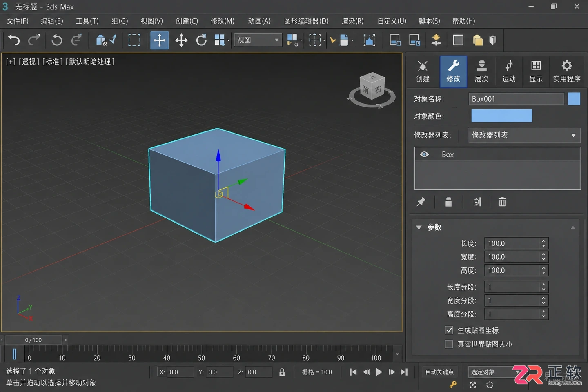
Task: Step to the previous frame
Action: point(366,372)
